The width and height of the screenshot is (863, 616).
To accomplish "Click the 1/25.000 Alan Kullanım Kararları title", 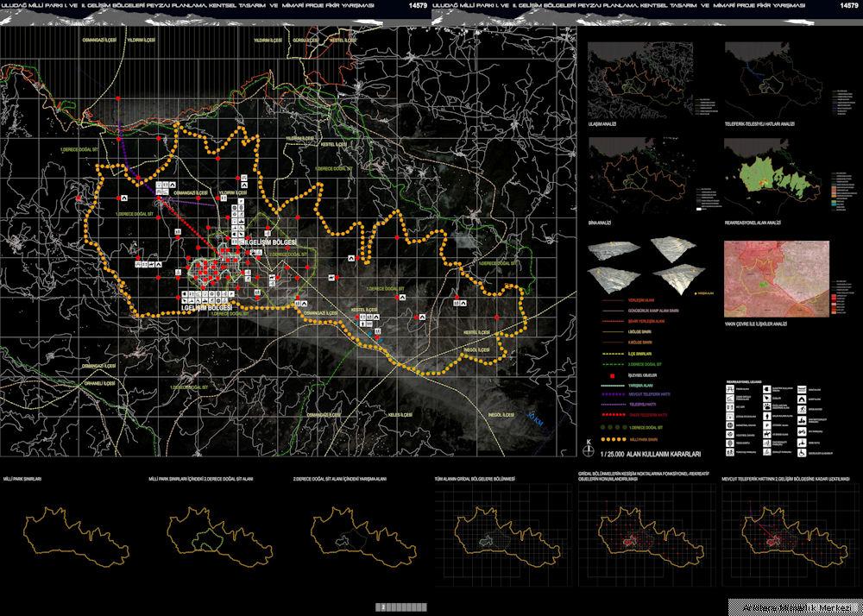I will [651, 455].
